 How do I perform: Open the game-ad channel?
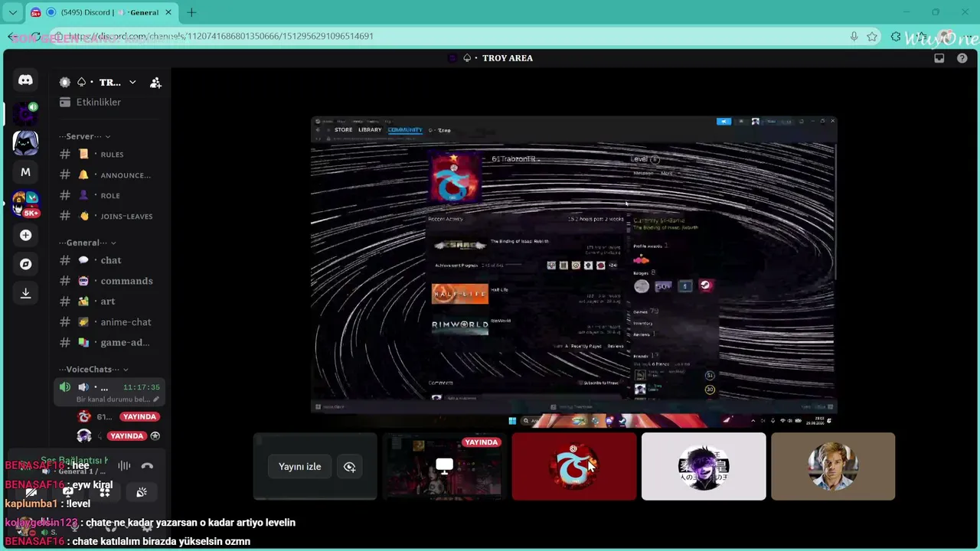pyautogui.click(x=111, y=343)
